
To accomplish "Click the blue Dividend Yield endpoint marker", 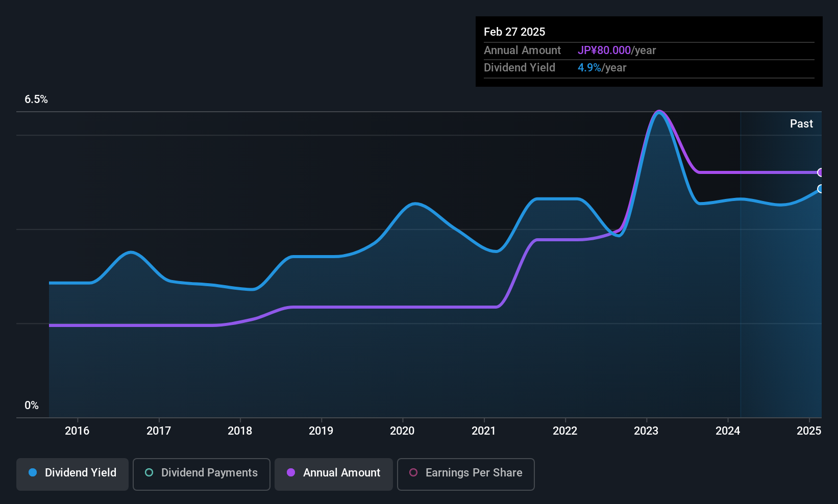I will click(x=820, y=189).
